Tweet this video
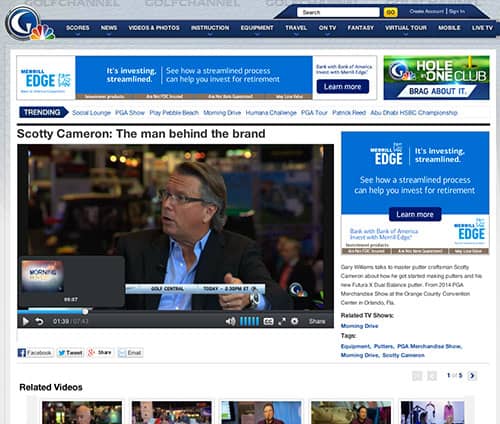 click(x=70, y=353)
